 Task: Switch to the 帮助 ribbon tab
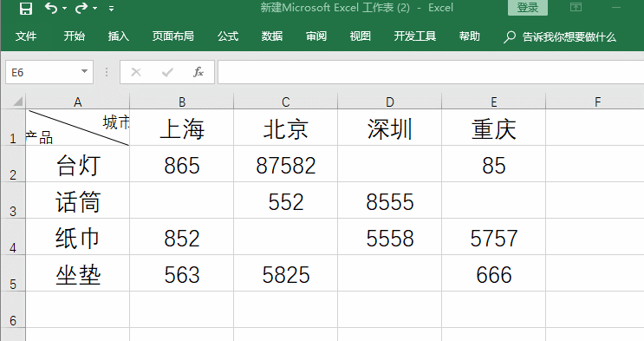tap(470, 36)
